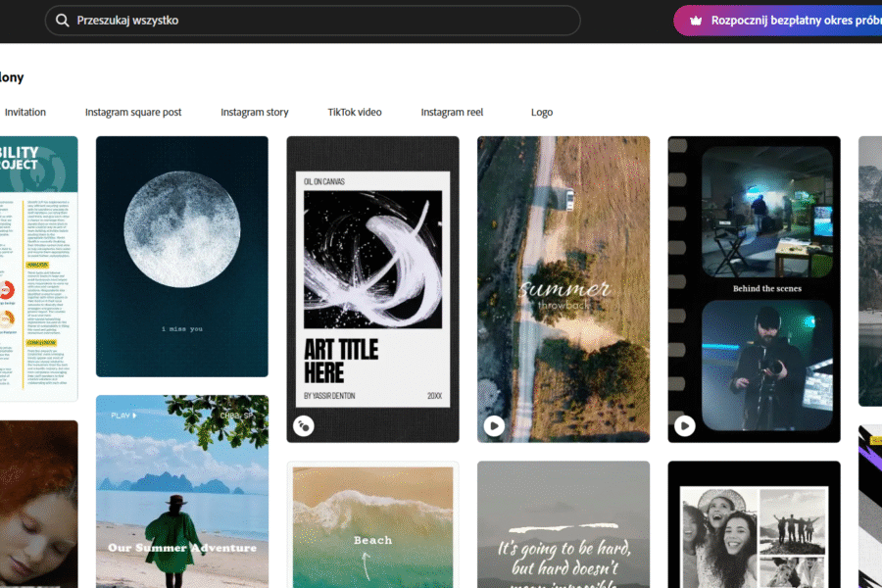Viewport: 882px width, 588px height.
Task: Click the Behind the scenes caption text
Action: tap(767, 289)
